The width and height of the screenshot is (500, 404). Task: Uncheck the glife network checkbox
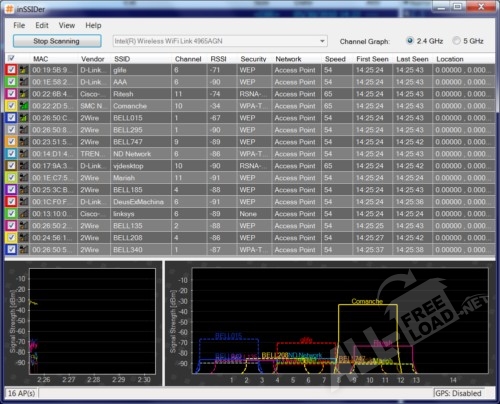pyautogui.click(x=11, y=70)
